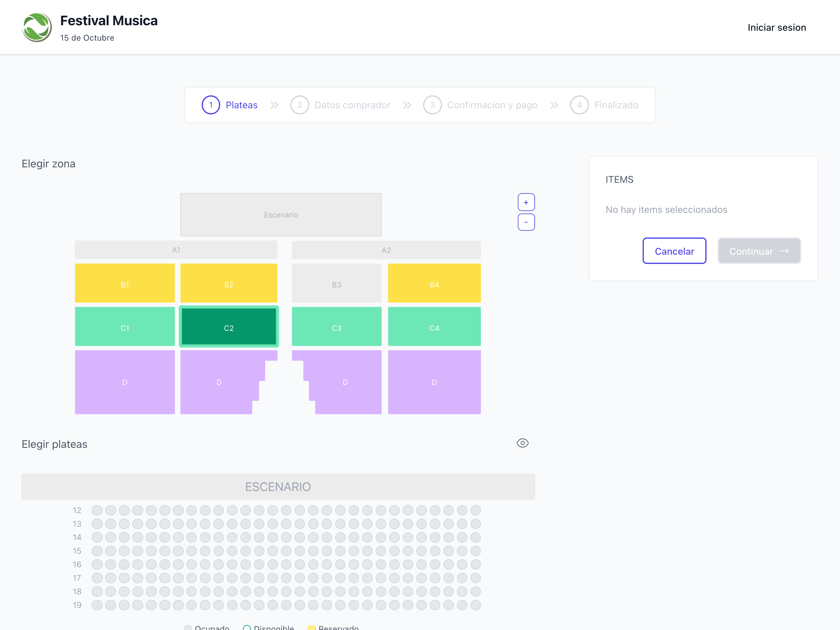Image resolution: width=840 pixels, height=630 pixels.
Task: Select green zone C4
Action: (x=434, y=326)
